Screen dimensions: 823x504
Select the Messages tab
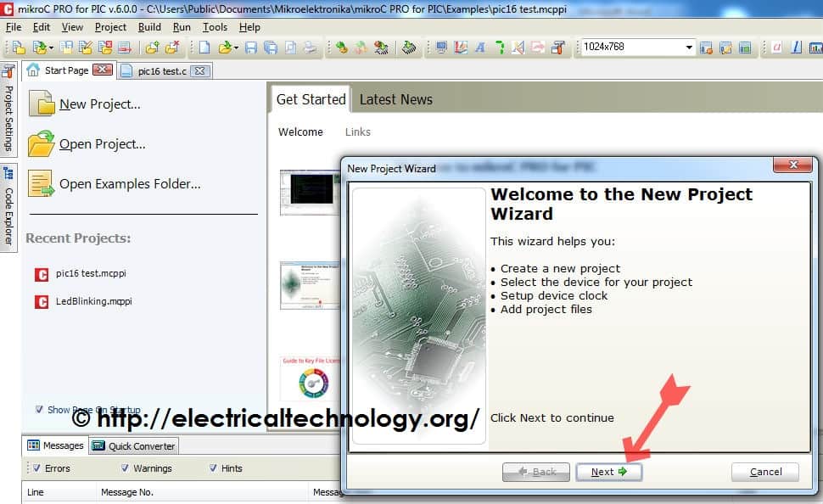coord(56,445)
